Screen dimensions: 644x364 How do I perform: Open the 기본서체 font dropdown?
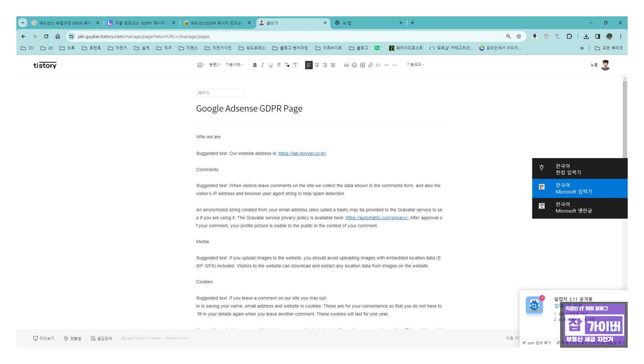coord(234,65)
